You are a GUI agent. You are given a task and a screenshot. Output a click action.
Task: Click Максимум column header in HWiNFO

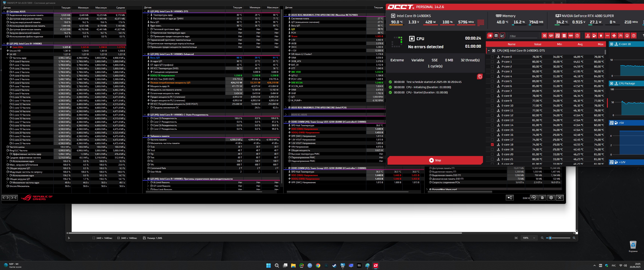pos(101,8)
